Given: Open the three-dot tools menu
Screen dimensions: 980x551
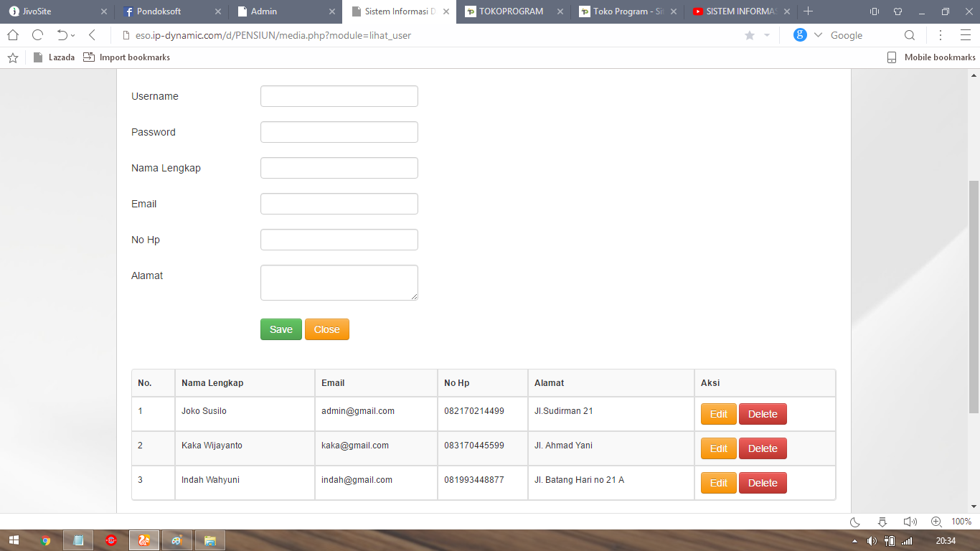Looking at the screenshot, I should tap(941, 35).
